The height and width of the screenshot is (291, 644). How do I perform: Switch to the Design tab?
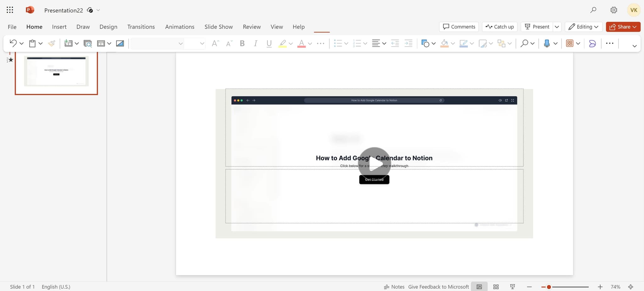point(108,27)
